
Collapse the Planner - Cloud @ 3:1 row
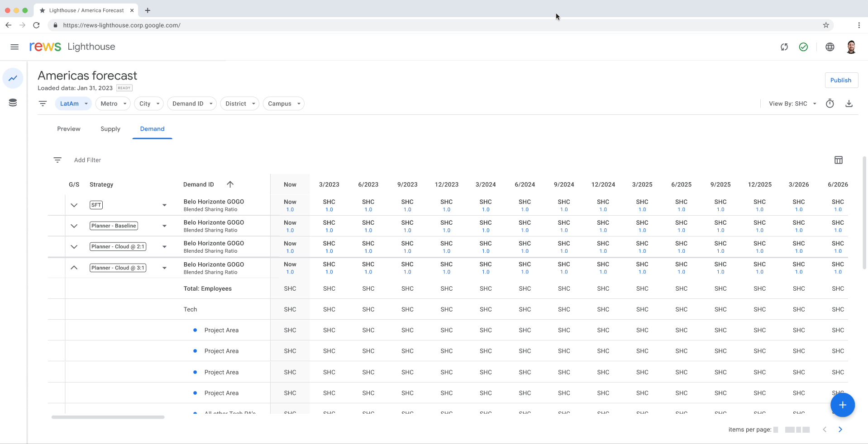(x=74, y=268)
